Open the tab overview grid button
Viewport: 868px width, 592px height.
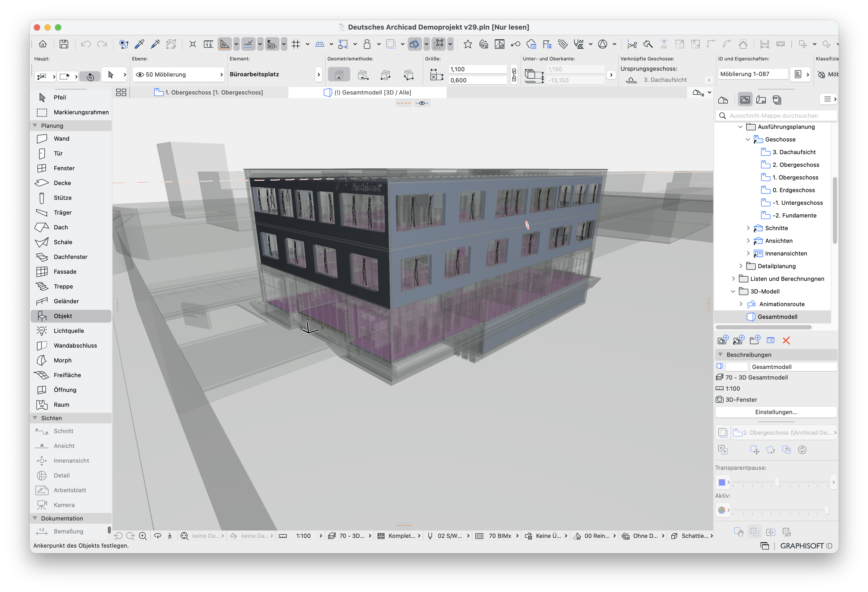[121, 92]
